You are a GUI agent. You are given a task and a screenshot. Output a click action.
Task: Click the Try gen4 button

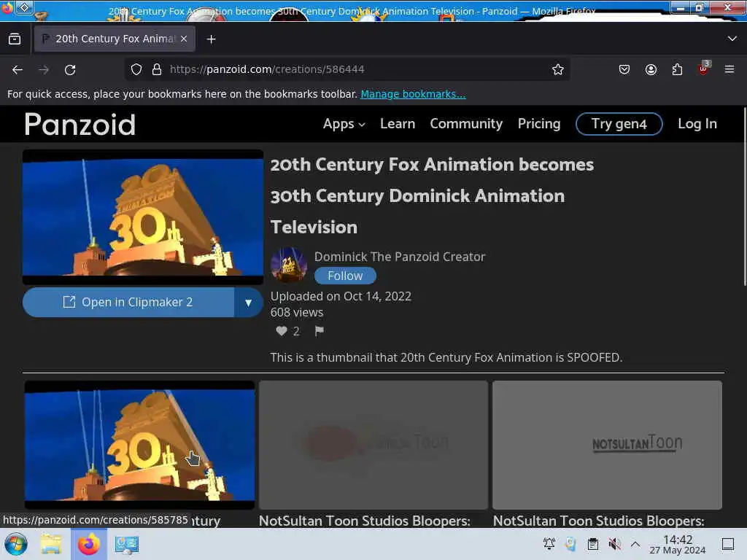click(x=619, y=124)
